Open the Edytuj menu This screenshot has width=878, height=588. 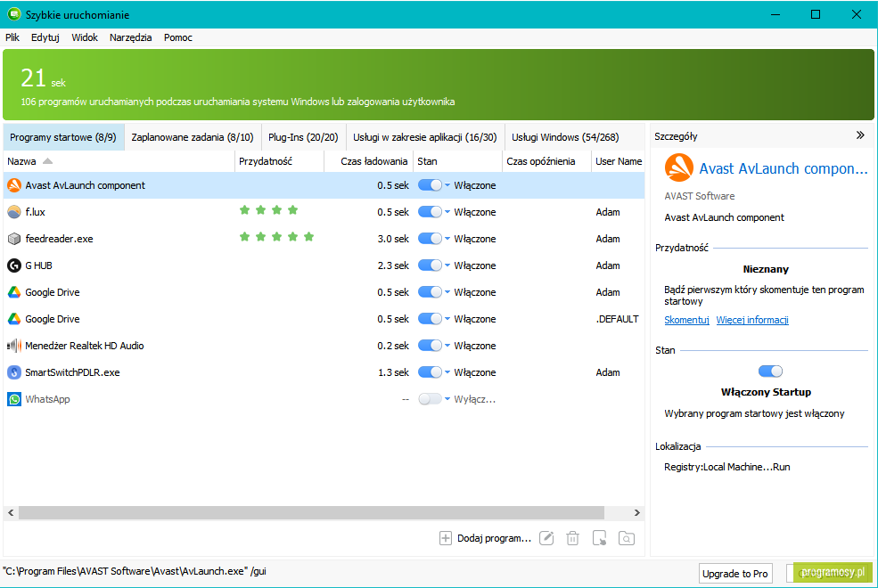pos(45,37)
